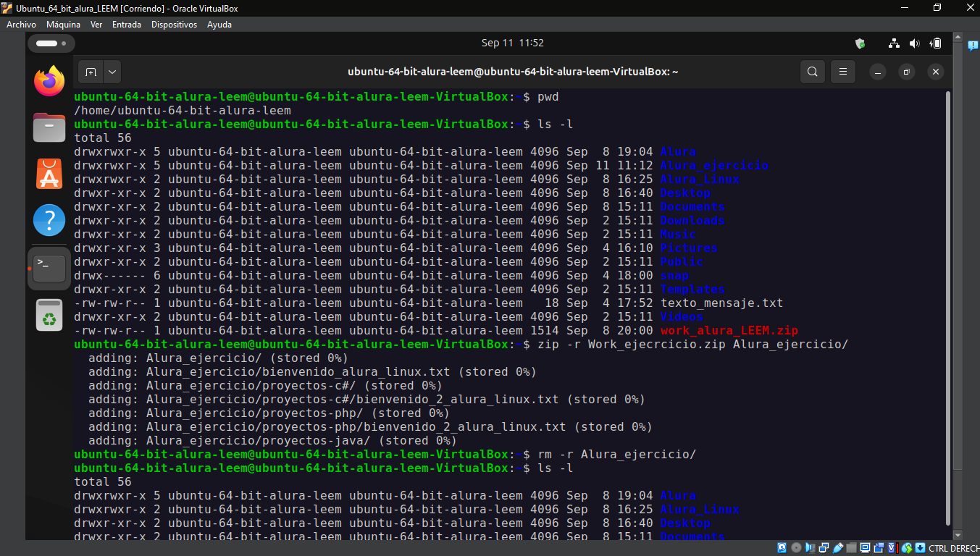Click the 1514 file size value
The width and height of the screenshot is (980, 556).
(544, 331)
